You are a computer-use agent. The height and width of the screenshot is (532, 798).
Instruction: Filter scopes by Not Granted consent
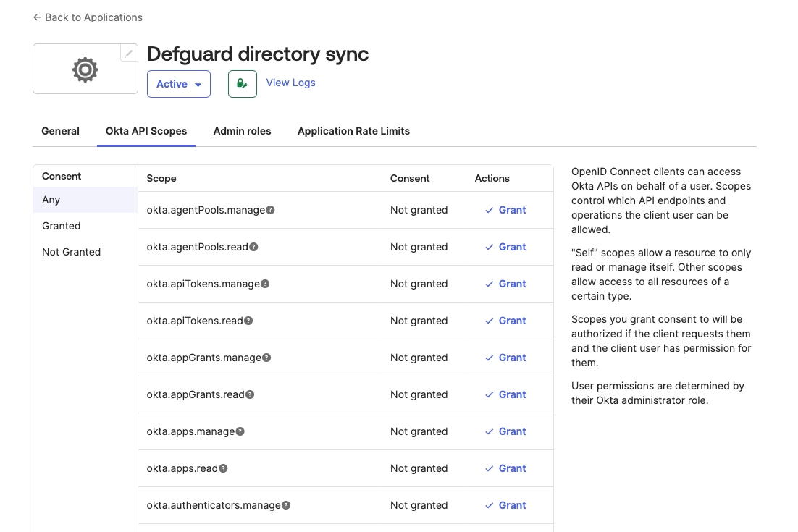pos(71,252)
